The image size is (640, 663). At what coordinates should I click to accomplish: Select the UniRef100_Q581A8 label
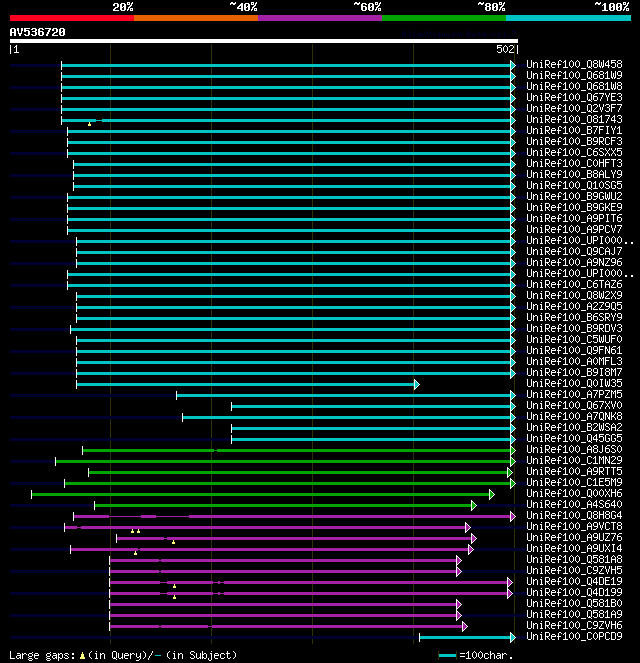click(574, 559)
